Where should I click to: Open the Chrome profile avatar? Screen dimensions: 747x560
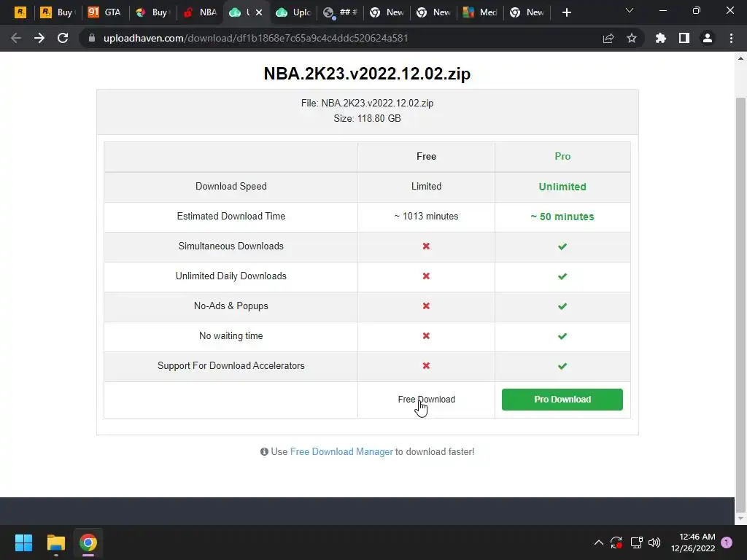708,38
